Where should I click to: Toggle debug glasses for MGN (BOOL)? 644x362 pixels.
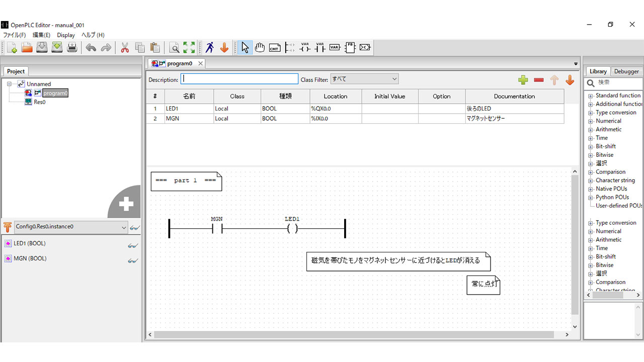(133, 260)
